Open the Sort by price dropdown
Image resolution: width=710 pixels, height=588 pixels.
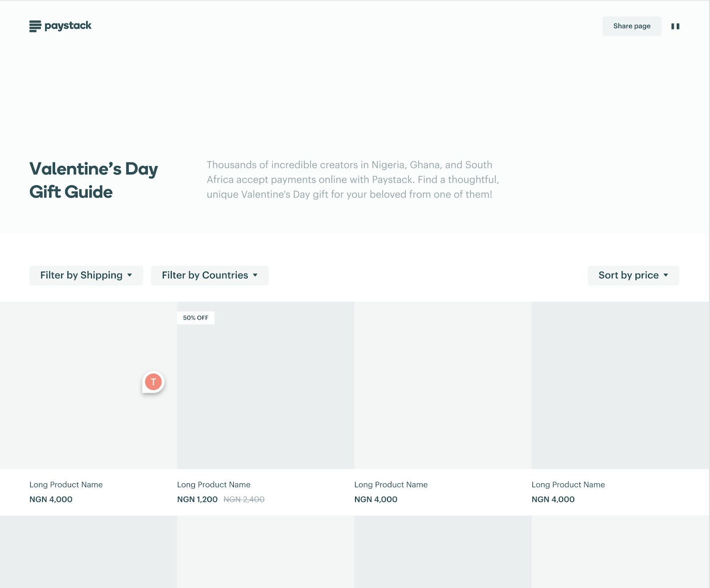pyautogui.click(x=633, y=276)
